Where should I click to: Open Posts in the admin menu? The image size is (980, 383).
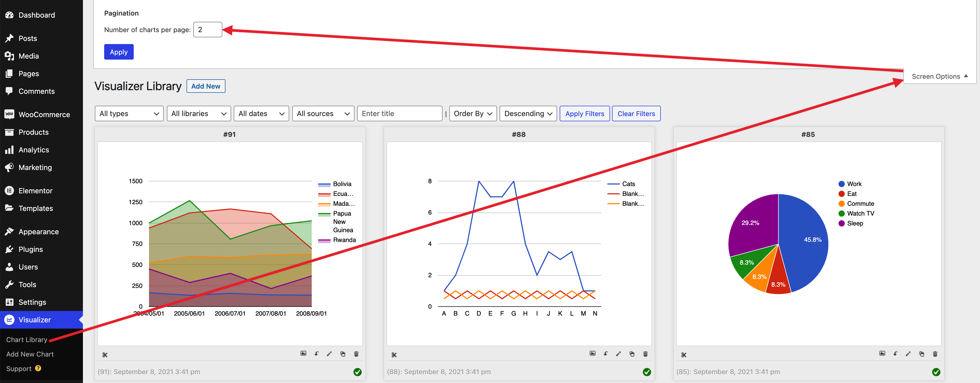coord(41,38)
